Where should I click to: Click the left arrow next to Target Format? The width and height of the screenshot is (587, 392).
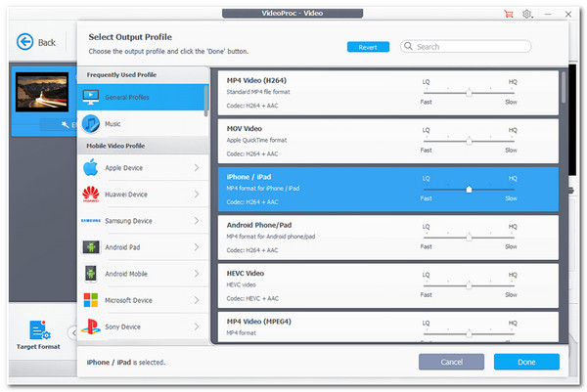(73, 332)
